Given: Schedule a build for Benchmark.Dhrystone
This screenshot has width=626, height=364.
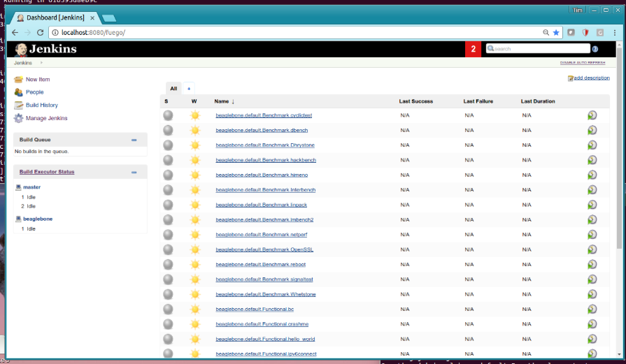Looking at the screenshot, I should pos(592,145).
